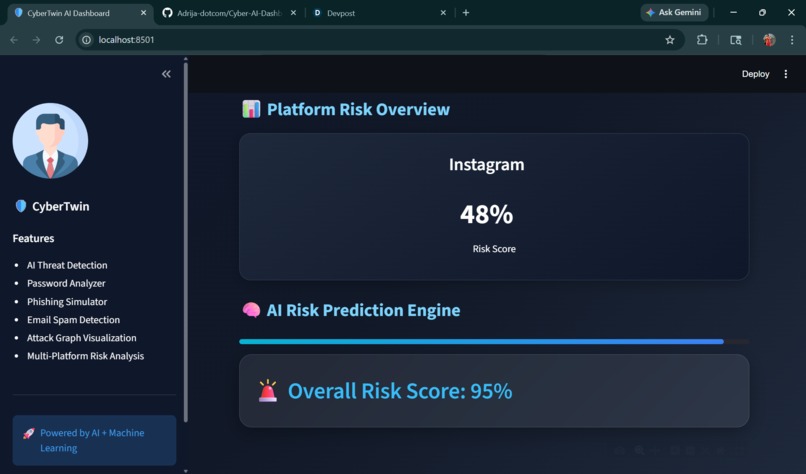Screen dimensions: 806x474
Task: Open the browser Extensions puzzle icon
Action: tap(702, 40)
